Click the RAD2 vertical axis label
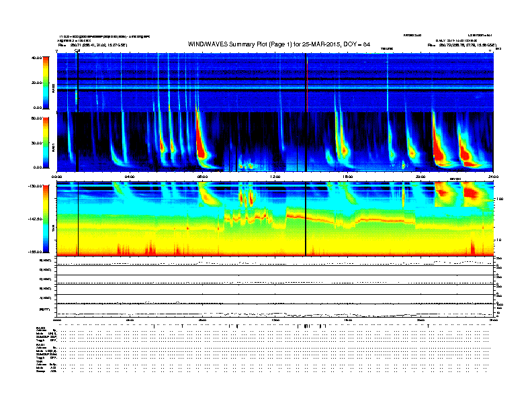The height and width of the screenshot is (411, 532). point(53,88)
